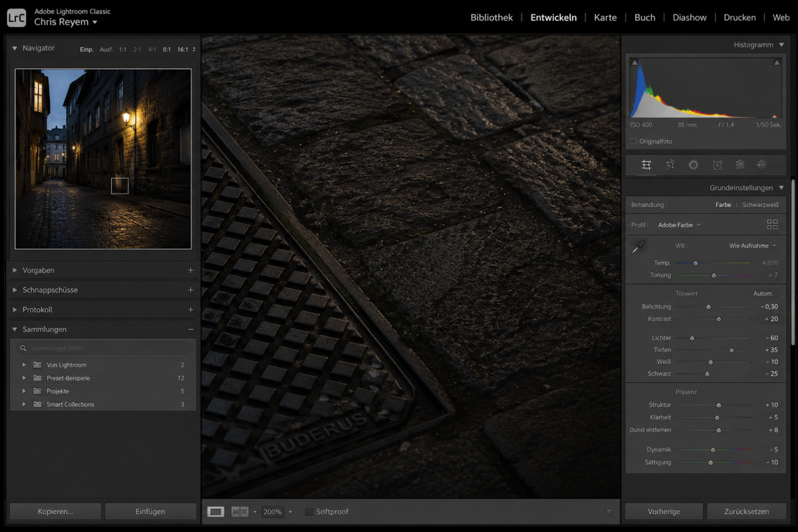Click the Belichtung slider handle
Viewport: 798px width, 532px height.
pos(708,307)
